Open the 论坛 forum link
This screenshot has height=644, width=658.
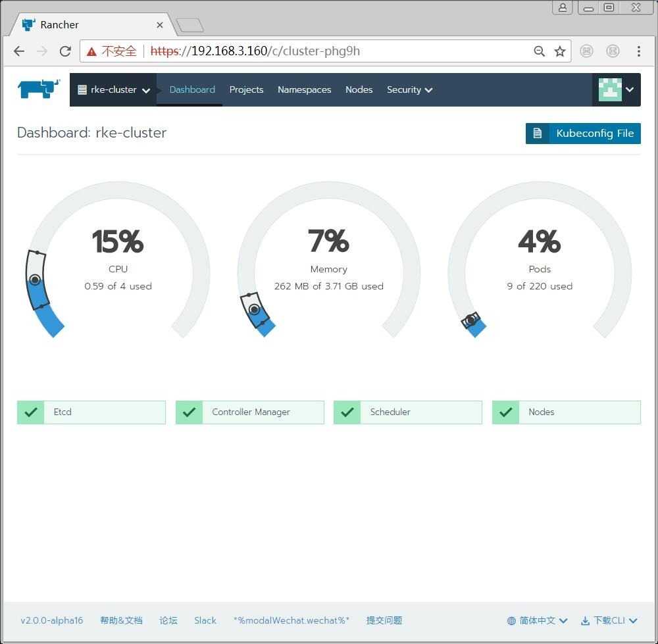(168, 620)
